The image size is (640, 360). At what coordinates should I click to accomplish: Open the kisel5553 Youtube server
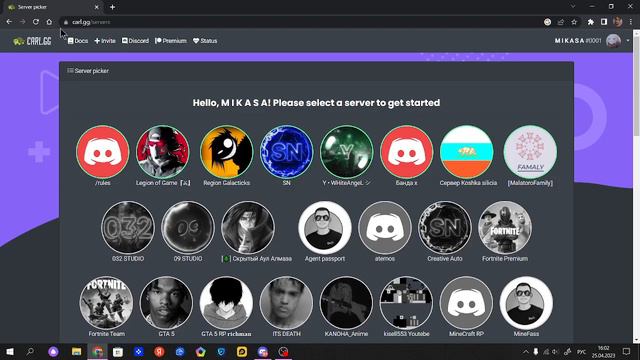pyautogui.click(x=407, y=303)
